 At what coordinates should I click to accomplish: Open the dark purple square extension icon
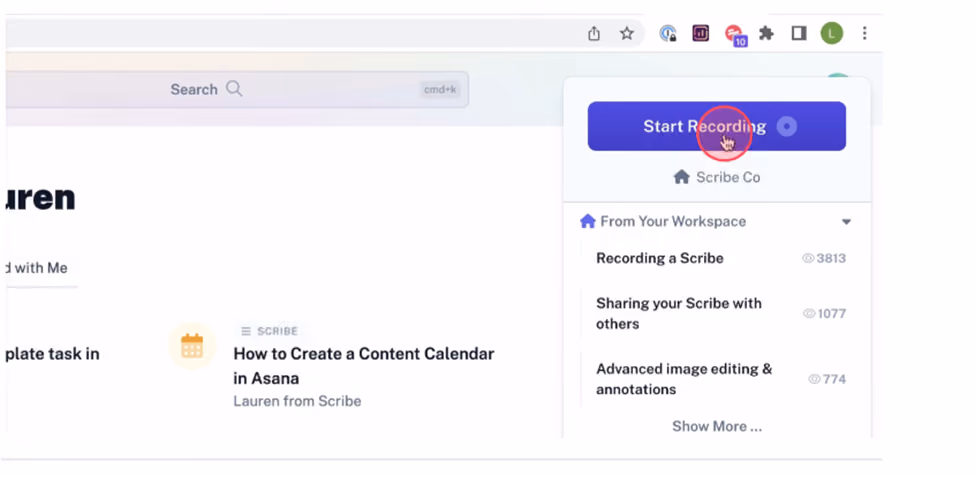click(x=701, y=33)
